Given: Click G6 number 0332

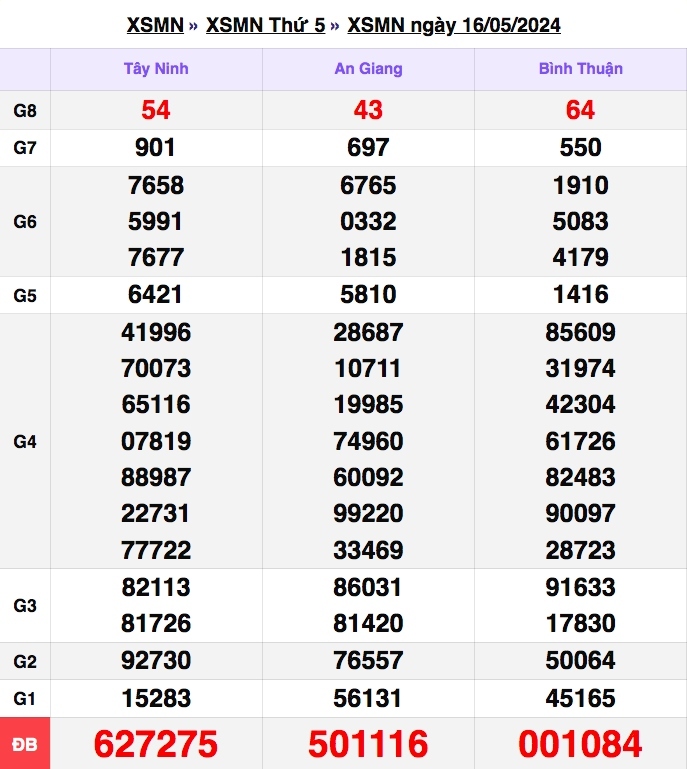Looking at the screenshot, I should click(368, 222).
